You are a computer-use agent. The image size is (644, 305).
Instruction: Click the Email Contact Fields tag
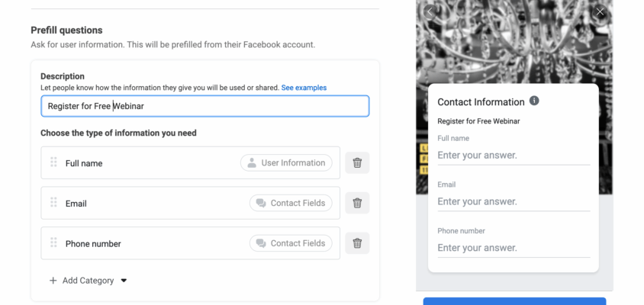291,203
